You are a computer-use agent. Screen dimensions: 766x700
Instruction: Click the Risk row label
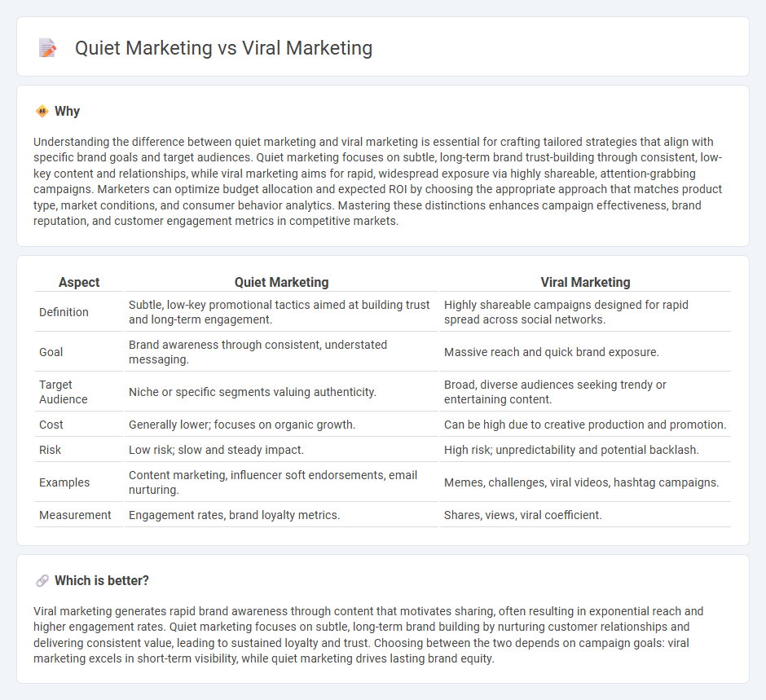(51, 450)
